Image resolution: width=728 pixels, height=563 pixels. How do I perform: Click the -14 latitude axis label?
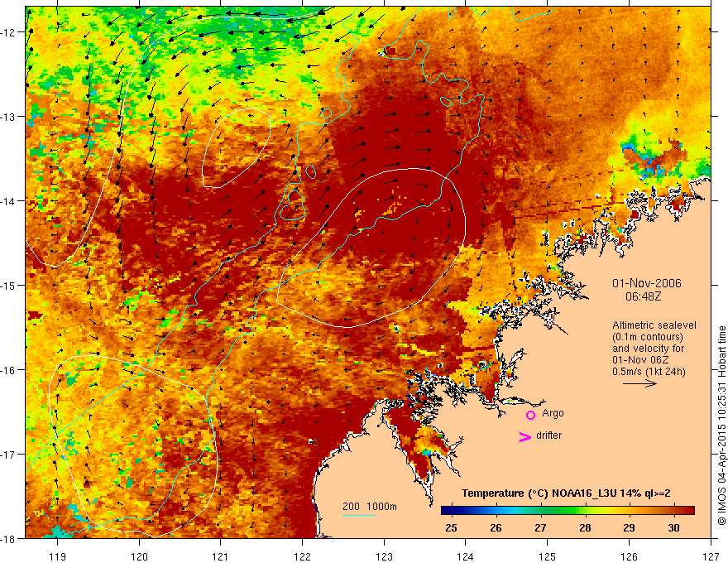9,201
